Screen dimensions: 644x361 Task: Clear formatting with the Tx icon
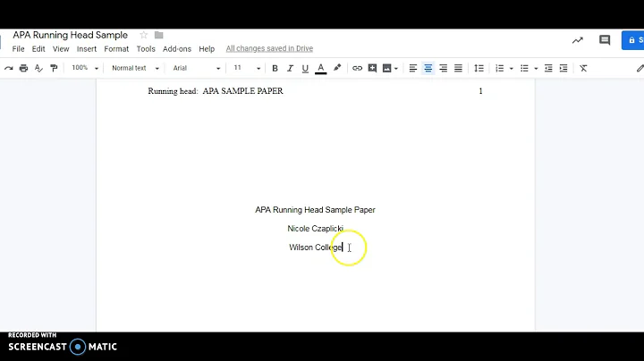[x=583, y=69]
